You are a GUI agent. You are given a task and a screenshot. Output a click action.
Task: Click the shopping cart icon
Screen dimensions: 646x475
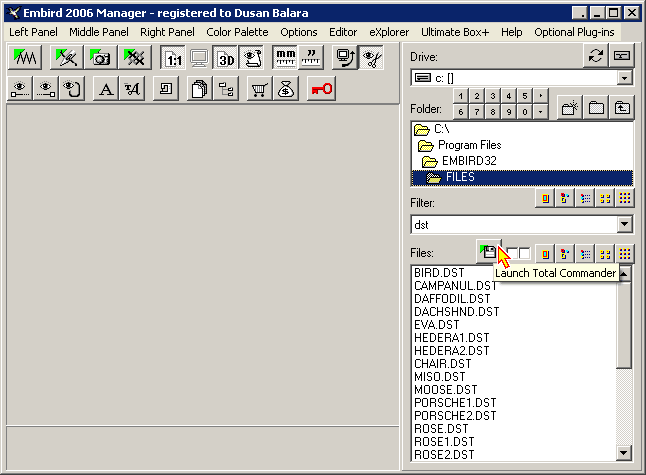pyautogui.click(x=258, y=89)
